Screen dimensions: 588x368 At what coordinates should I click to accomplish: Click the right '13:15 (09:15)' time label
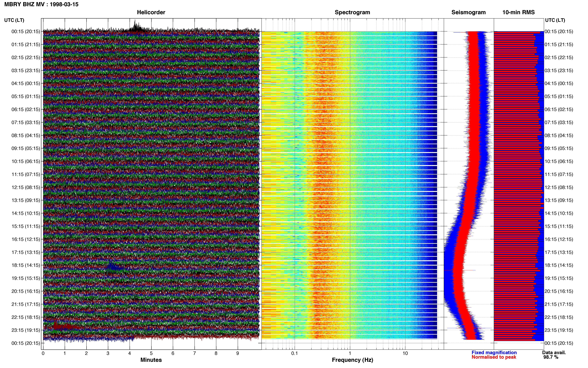(559, 200)
